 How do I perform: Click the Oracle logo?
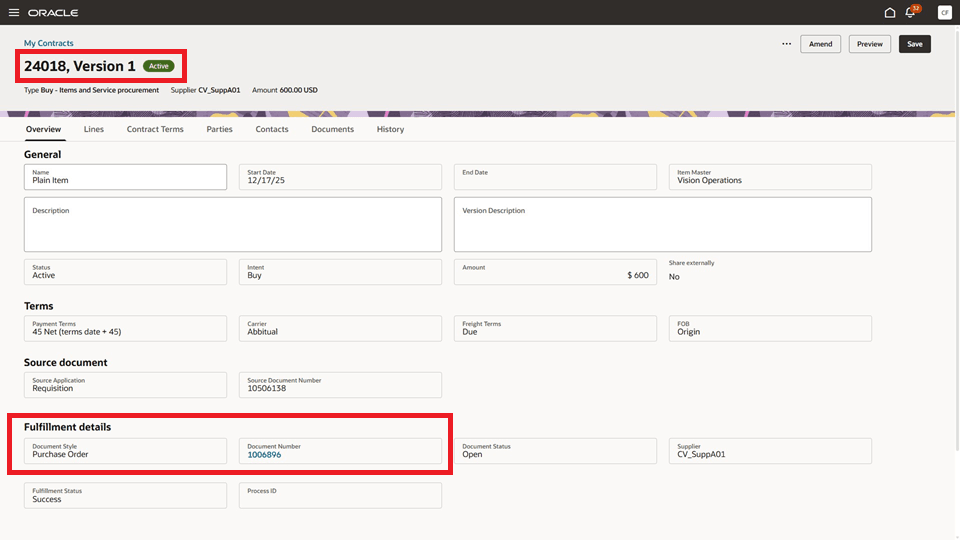[53, 12]
